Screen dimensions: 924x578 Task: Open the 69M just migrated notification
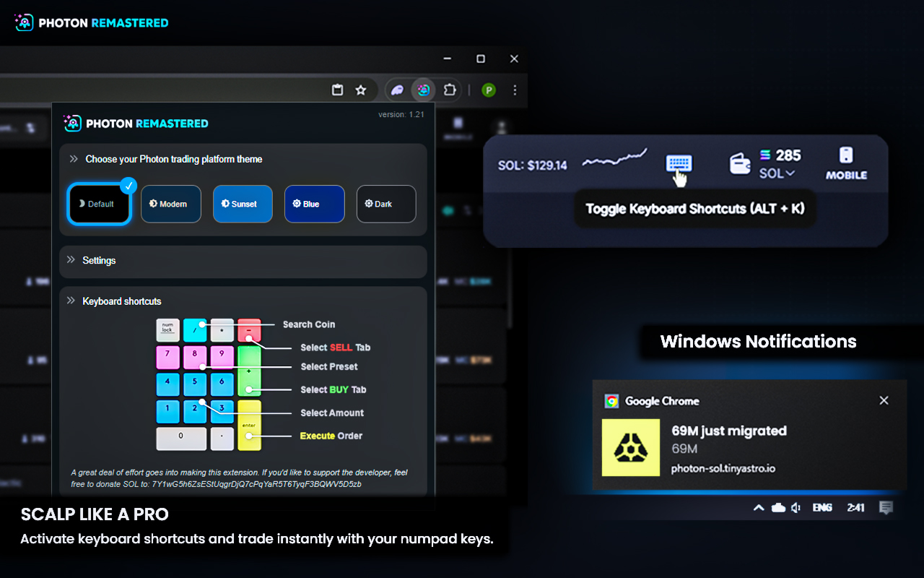(x=749, y=435)
